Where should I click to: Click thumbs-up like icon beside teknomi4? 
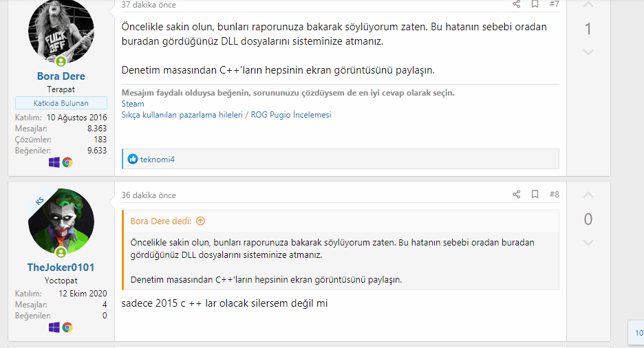tap(133, 160)
